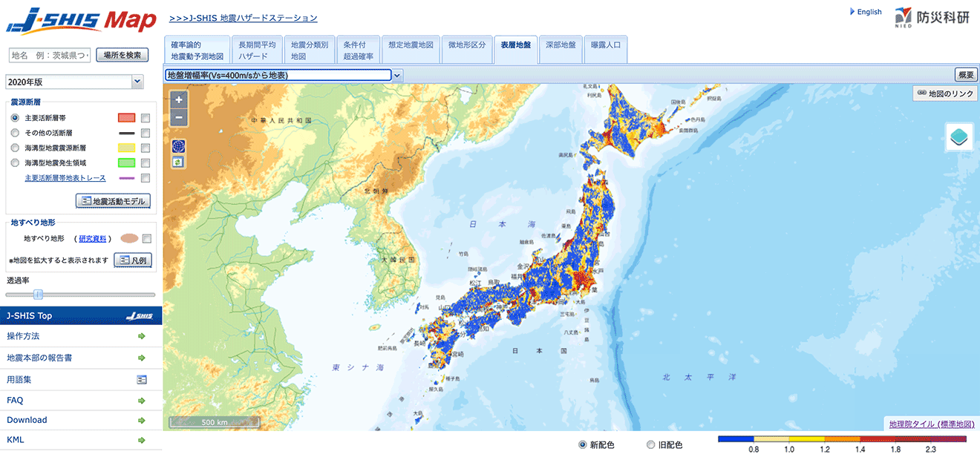Open the 地盤増幅率 map type dropdown

pos(396,75)
